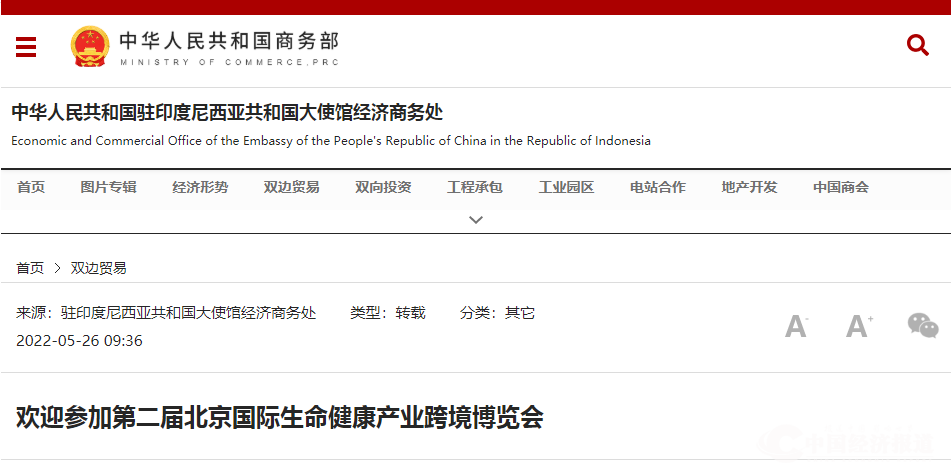
Task: Open the 双向投资 menu item
Action: click(383, 187)
